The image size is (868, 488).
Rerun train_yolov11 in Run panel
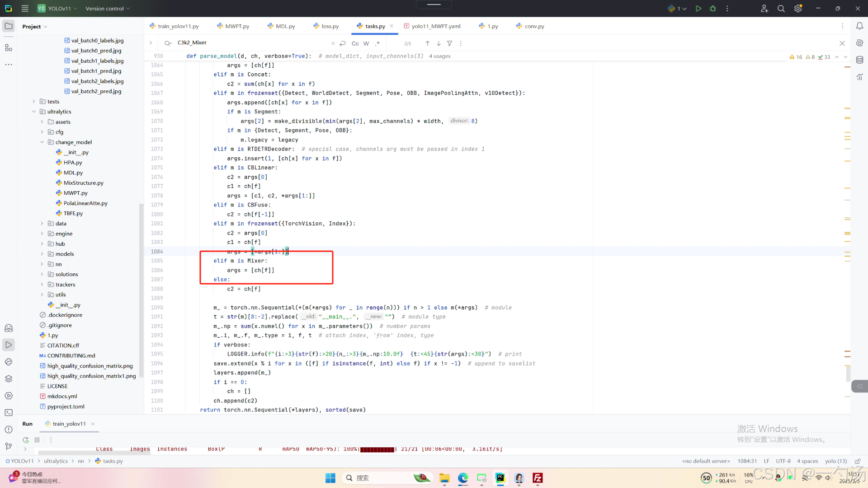point(26,440)
